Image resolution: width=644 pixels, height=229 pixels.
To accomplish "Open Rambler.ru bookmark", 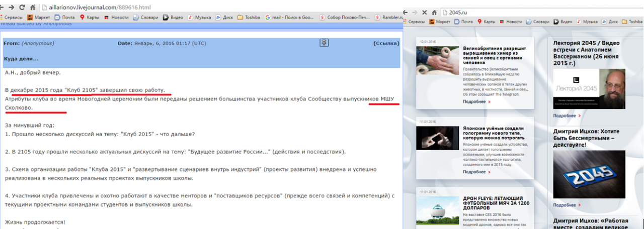I will pos(389,17).
